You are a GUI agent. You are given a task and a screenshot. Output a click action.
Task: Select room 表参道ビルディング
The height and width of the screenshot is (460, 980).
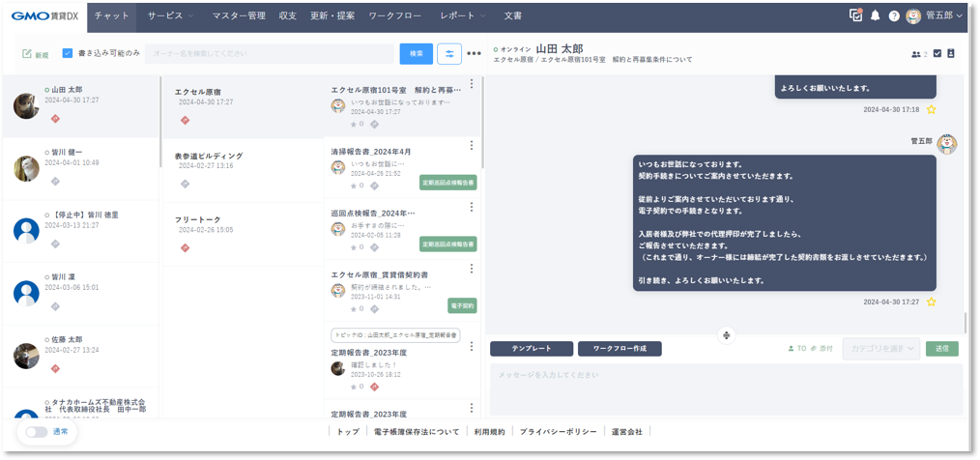point(244,171)
